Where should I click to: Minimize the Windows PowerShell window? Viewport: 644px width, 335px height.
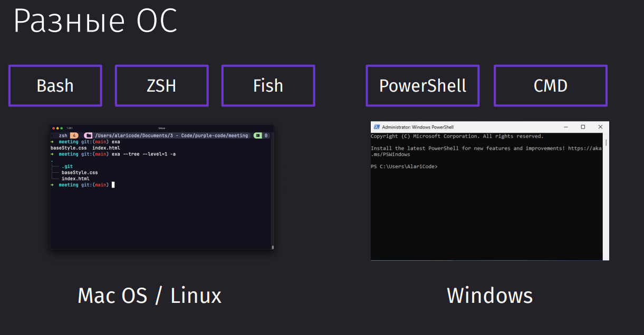[x=565, y=127]
